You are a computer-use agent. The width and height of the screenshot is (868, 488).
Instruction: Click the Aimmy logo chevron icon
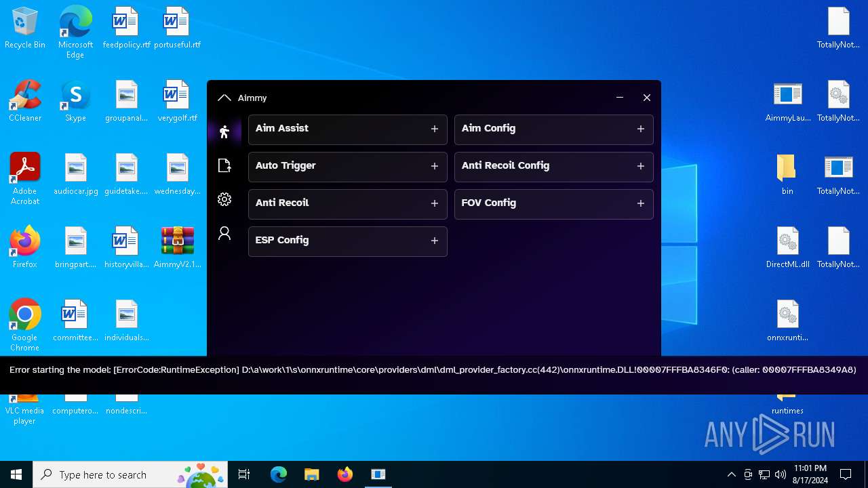(224, 98)
